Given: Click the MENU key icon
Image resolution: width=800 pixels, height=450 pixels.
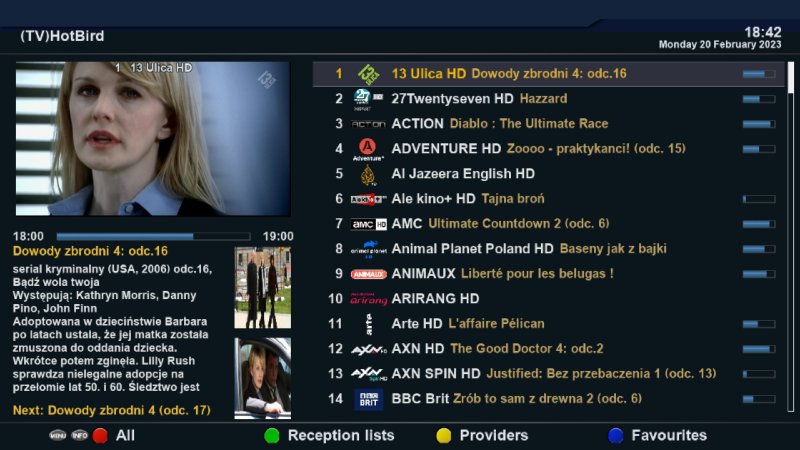Looking at the screenshot, I should pyautogui.click(x=58, y=436).
